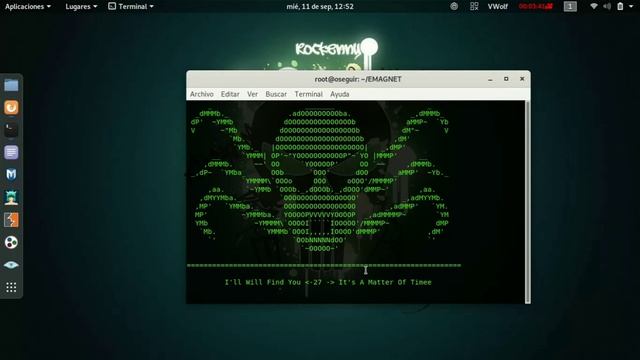This screenshot has height=360, width=640.
Task: Open the Aplicaciones menu
Action: coord(28,7)
